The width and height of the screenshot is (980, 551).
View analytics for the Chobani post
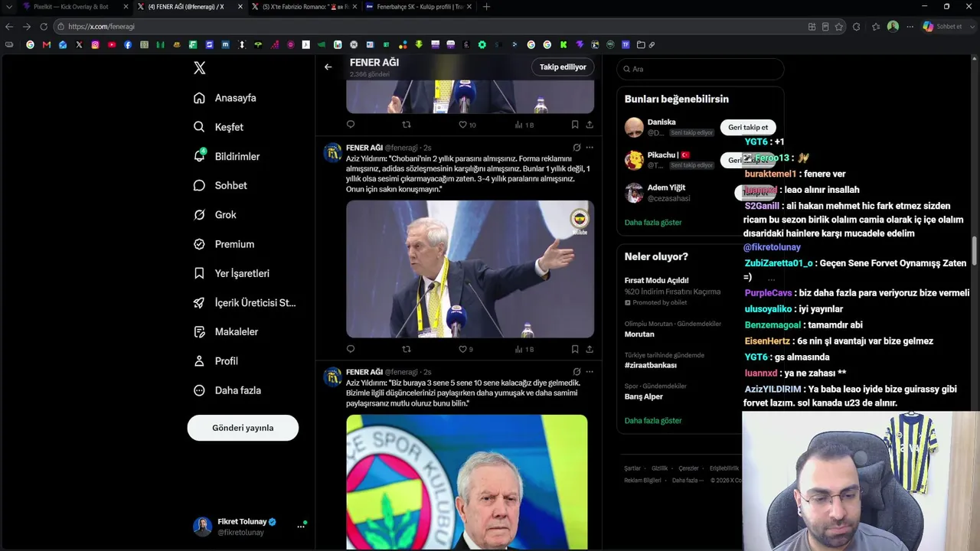click(x=524, y=349)
